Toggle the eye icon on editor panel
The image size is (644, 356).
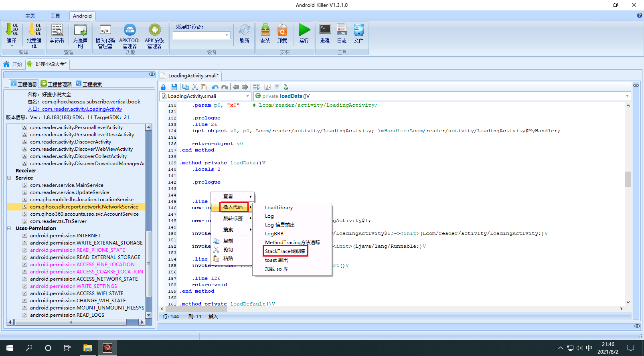click(636, 85)
